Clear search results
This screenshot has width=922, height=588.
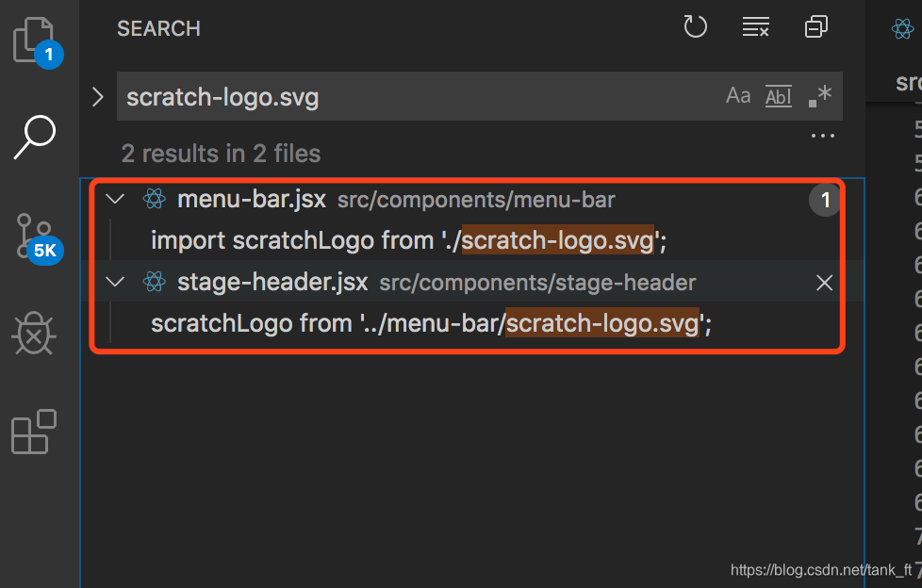pyautogui.click(x=755, y=26)
